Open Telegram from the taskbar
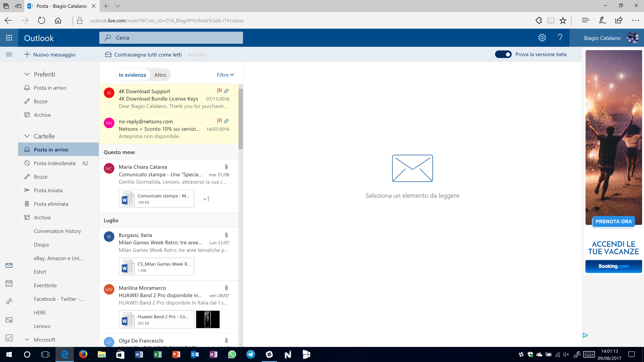644x362 pixels. [x=251, y=354]
